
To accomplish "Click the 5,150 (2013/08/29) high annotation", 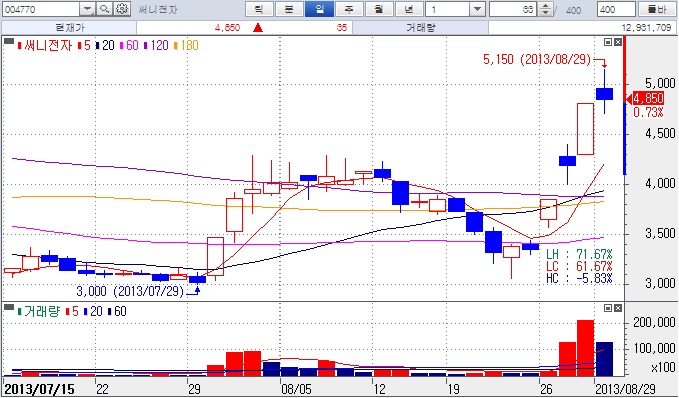I will (x=537, y=59).
